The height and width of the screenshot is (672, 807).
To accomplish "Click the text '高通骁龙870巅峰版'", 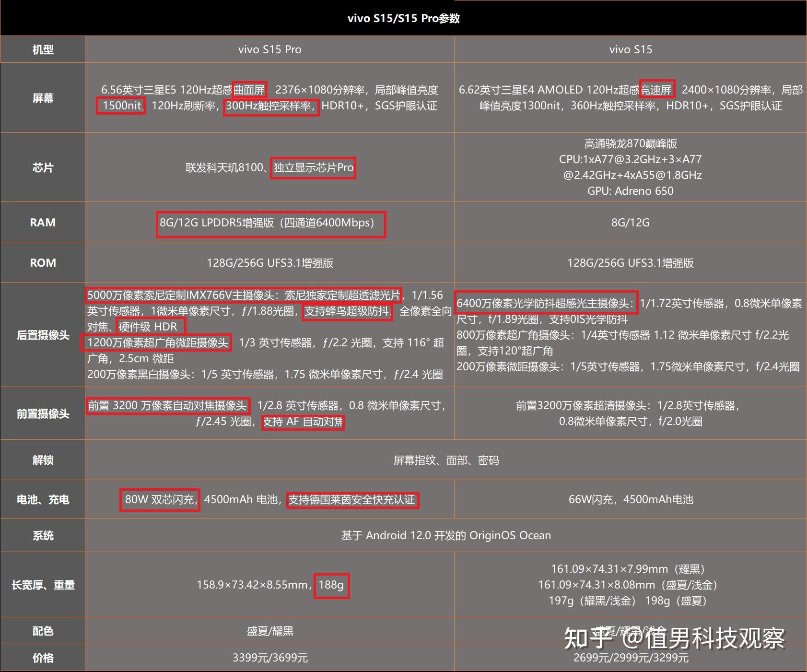I will pos(631,143).
